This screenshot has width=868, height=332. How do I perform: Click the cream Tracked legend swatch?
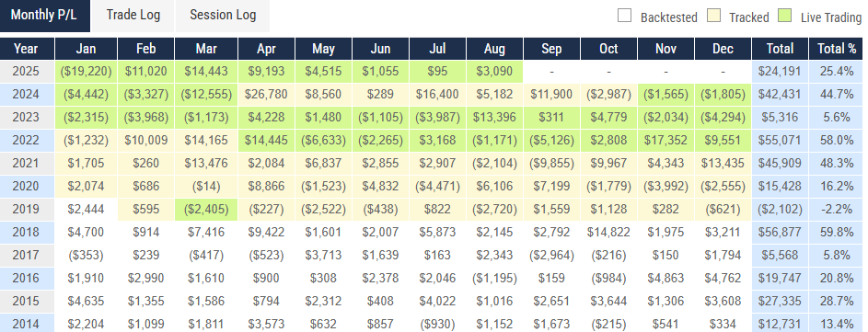[713, 16]
